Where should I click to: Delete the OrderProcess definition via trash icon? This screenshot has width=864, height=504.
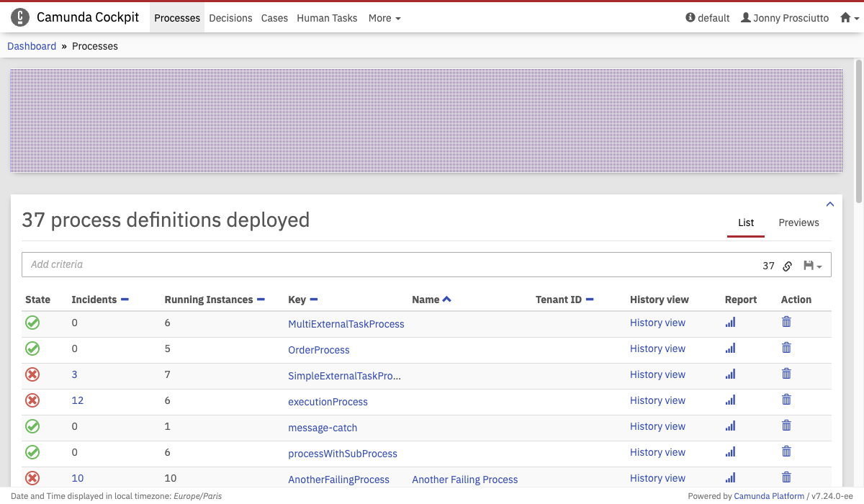[786, 348]
